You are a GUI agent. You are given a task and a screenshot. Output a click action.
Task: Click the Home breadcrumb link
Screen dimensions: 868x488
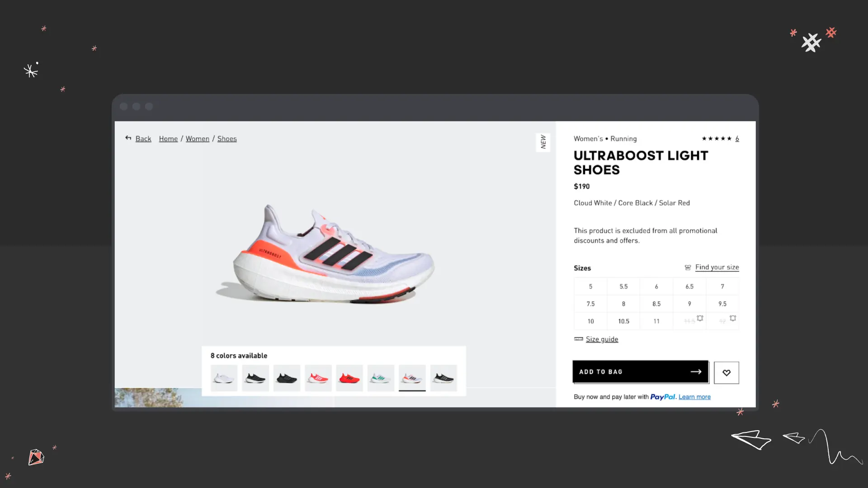(168, 139)
